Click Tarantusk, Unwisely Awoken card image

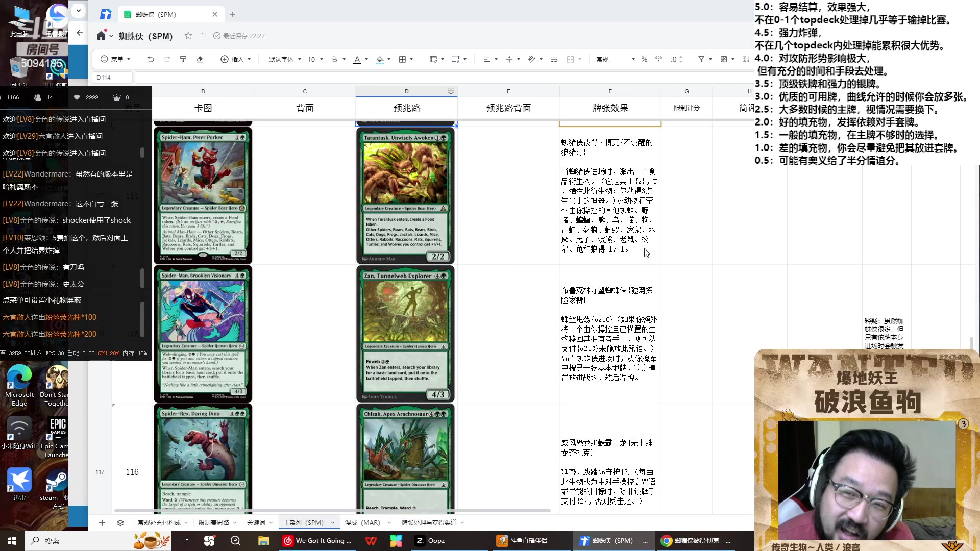405,195
